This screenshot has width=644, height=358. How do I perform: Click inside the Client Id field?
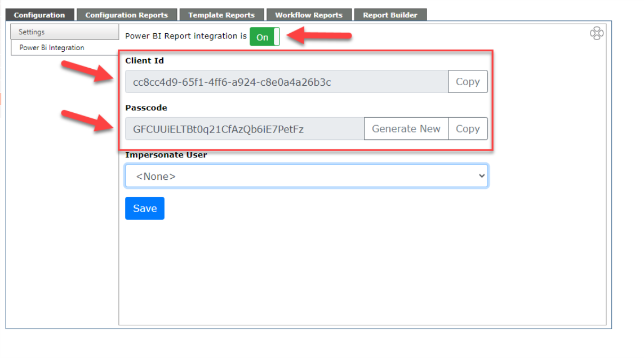287,81
